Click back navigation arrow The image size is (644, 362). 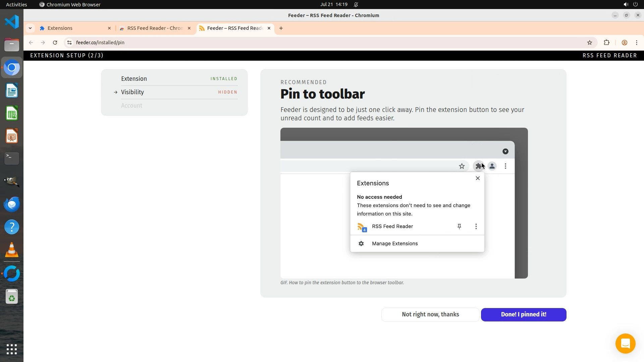point(31,43)
